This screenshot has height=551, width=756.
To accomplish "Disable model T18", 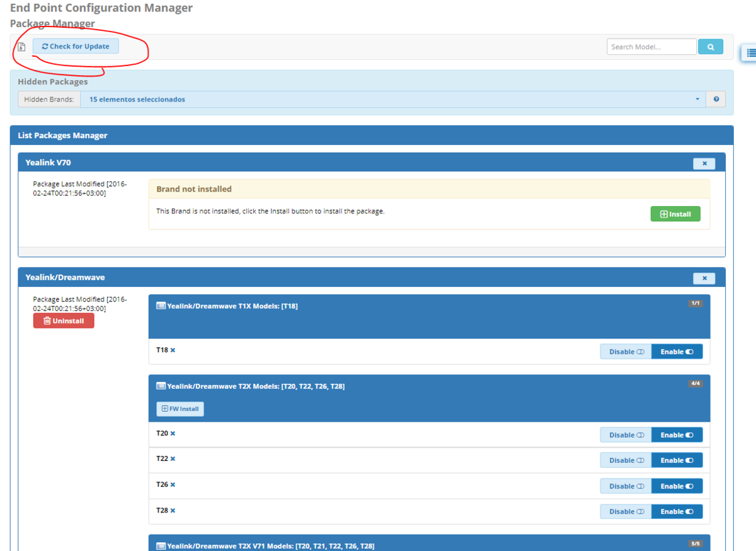I will 626,352.
